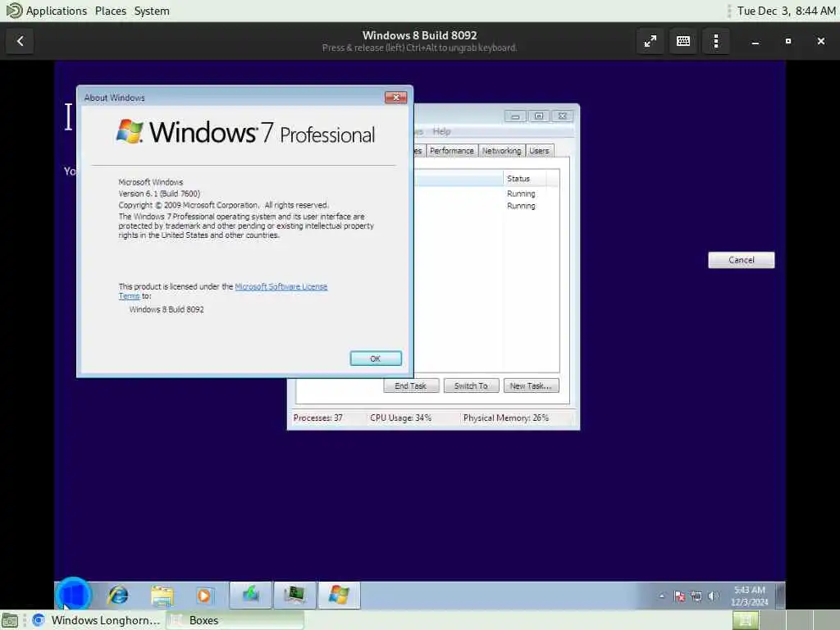Image resolution: width=840 pixels, height=630 pixels.
Task: Click the CPU Usage: 34% status text
Action: coord(400,418)
